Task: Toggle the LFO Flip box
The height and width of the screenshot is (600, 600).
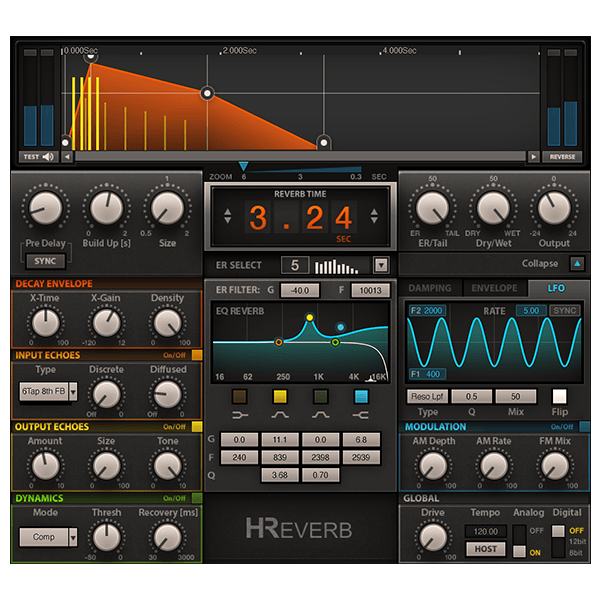Action: tap(559, 396)
